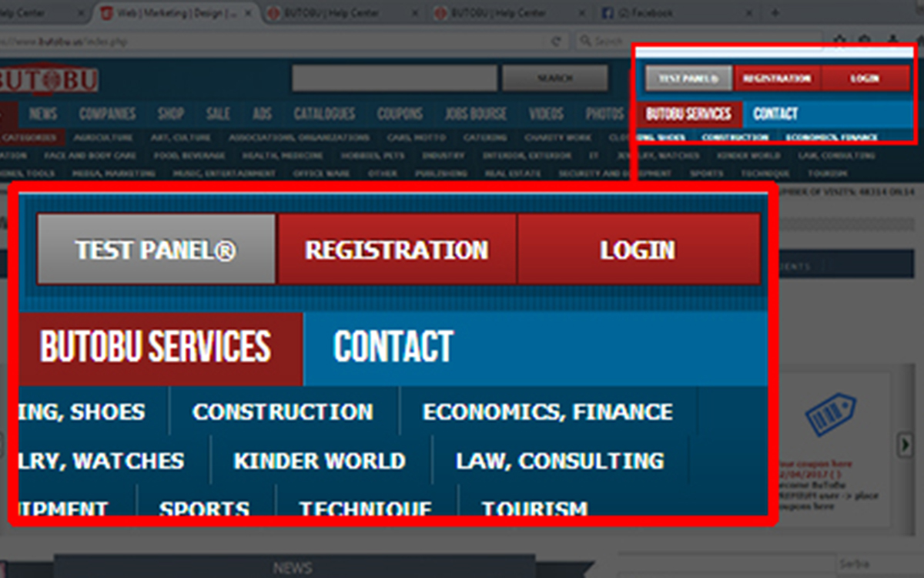
Task: Open the COMPANIES menu item
Action: pos(107,114)
